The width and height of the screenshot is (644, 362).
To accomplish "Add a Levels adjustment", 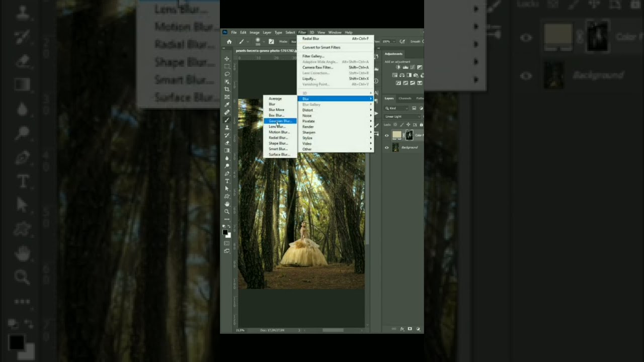I will point(405,67).
